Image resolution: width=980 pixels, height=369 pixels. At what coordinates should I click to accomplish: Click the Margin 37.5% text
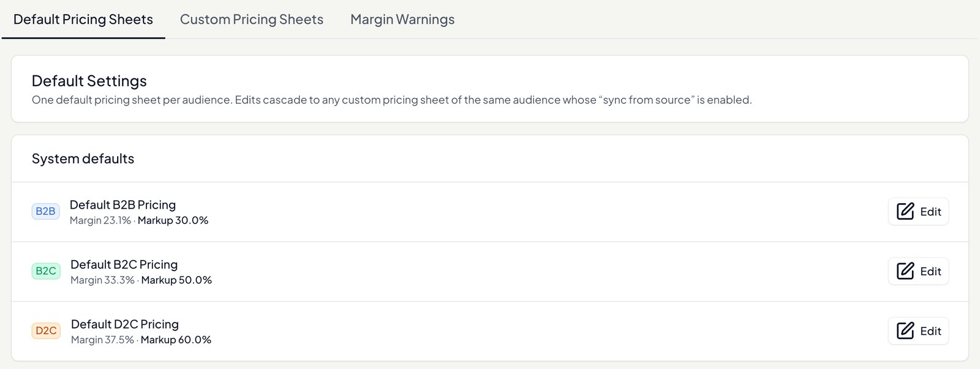pos(102,340)
